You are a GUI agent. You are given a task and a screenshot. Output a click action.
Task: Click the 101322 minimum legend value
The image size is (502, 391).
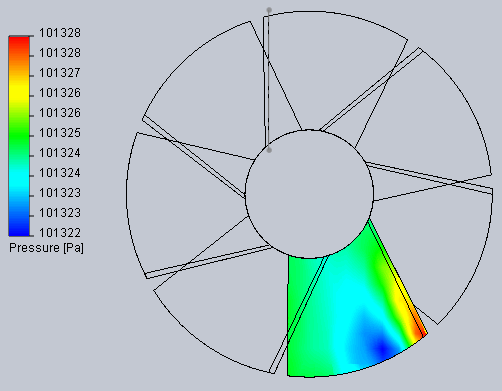point(60,233)
